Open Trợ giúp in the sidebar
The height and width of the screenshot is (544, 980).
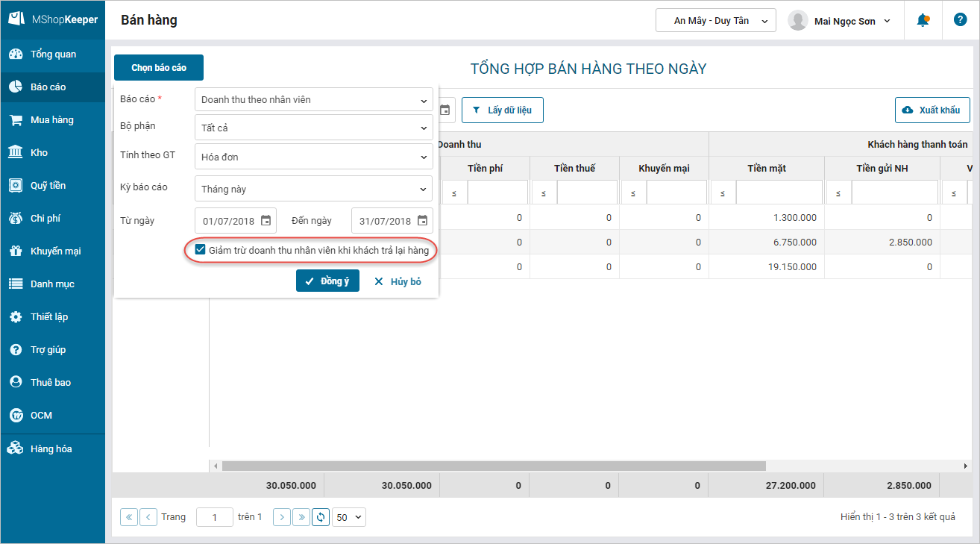(53, 350)
